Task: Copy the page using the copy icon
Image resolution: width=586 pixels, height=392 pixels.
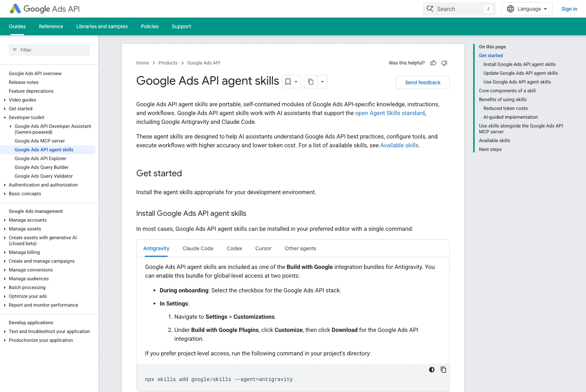Action: [311, 82]
